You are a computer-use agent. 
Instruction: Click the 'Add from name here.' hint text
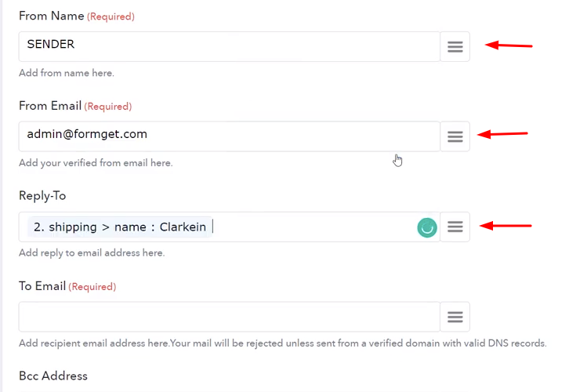click(x=67, y=73)
